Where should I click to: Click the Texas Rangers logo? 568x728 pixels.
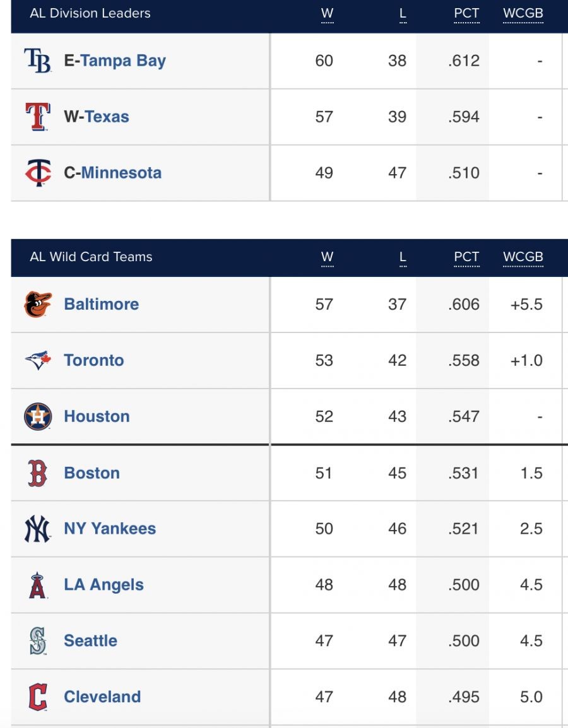pyautogui.click(x=38, y=117)
